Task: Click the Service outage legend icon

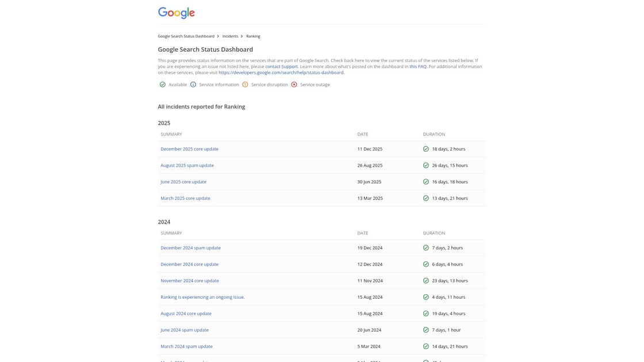Action: tap(293, 84)
